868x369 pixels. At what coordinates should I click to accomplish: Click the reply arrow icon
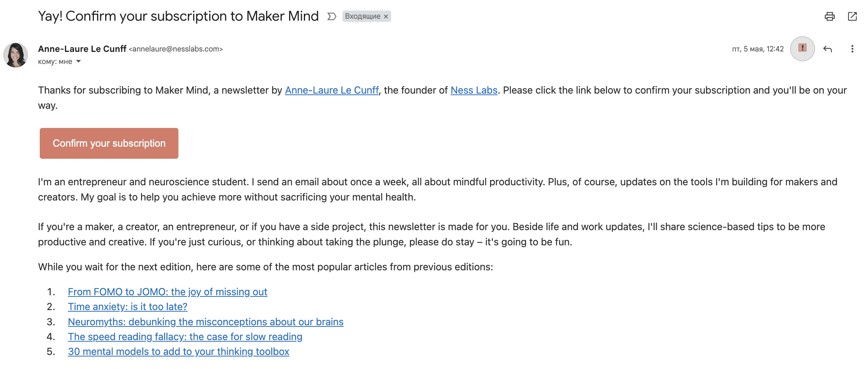(x=827, y=49)
